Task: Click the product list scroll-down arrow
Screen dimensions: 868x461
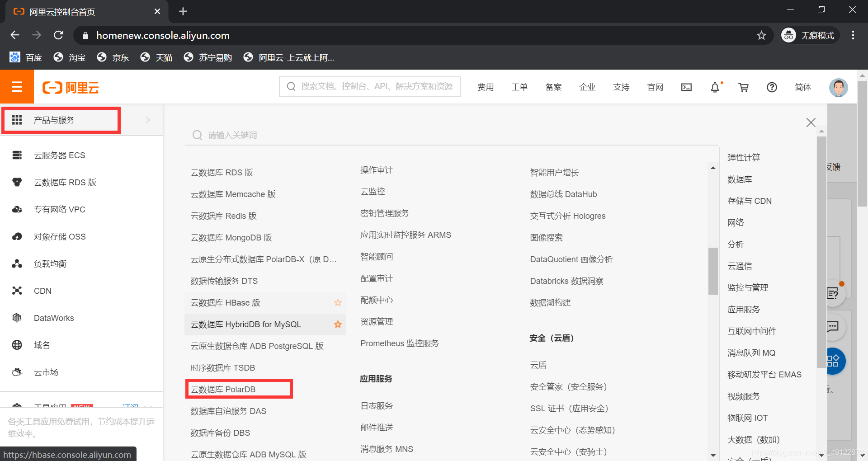Action: [x=713, y=455]
